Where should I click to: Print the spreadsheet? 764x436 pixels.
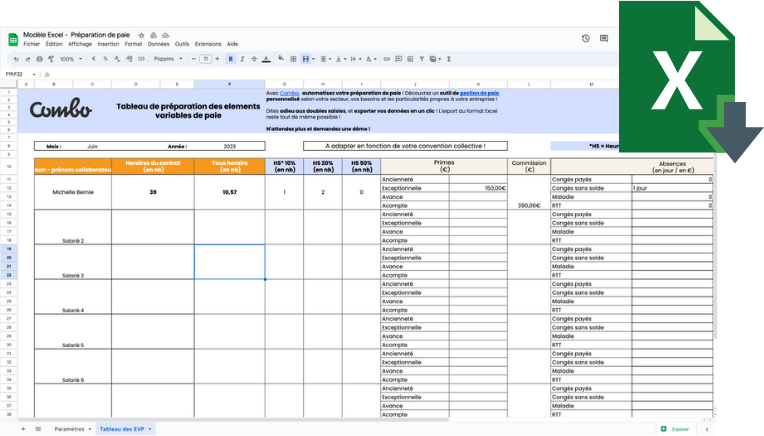pos(39,59)
